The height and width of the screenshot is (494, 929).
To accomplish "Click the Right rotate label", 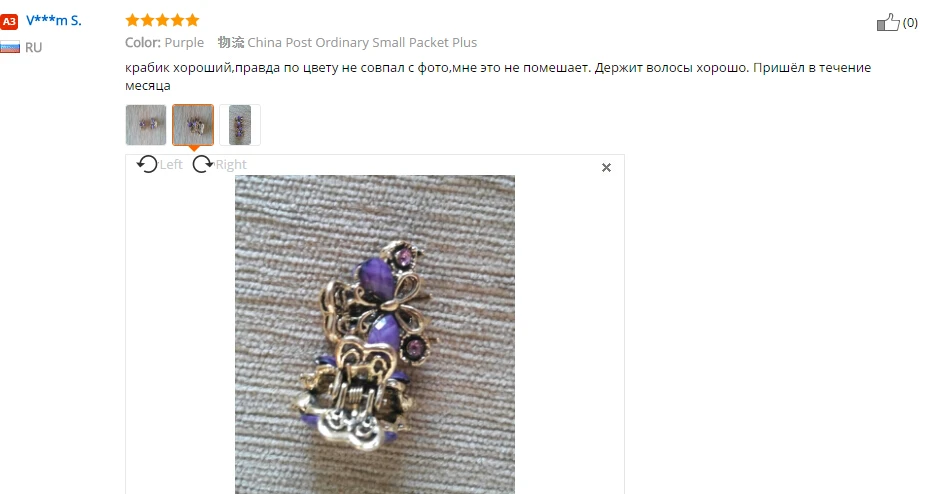I will pyautogui.click(x=230, y=165).
